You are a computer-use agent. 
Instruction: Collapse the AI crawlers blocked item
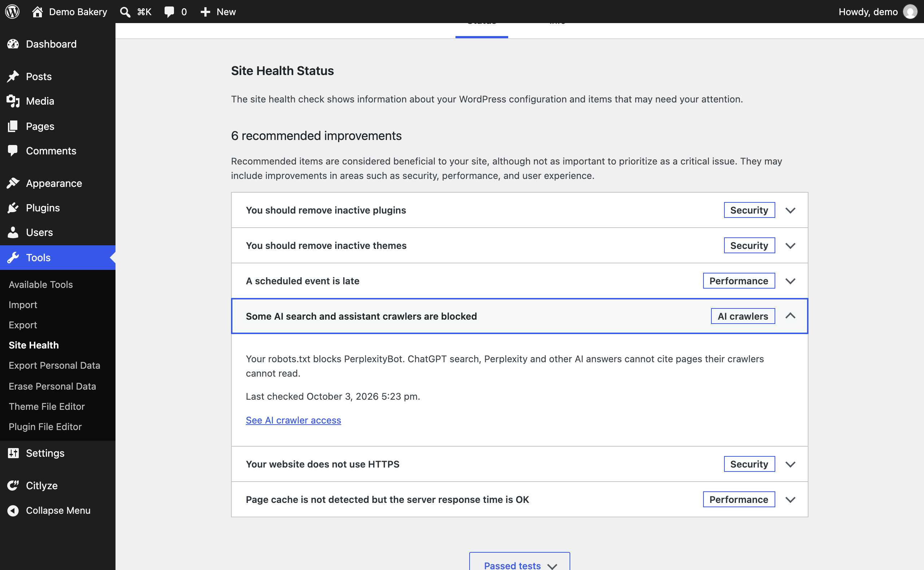(x=519, y=316)
